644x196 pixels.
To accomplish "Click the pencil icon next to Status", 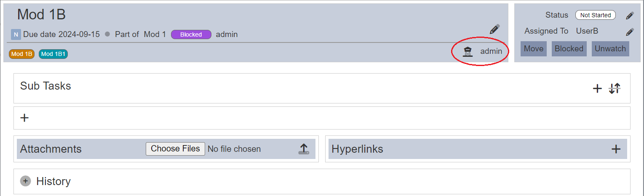I will pyautogui.click(x=630, y=16).
